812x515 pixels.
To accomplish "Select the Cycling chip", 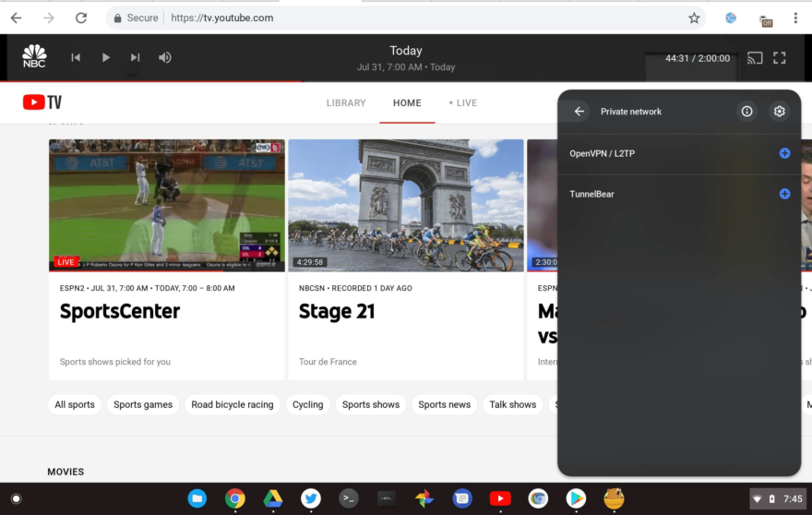I will tap(307, 404).
